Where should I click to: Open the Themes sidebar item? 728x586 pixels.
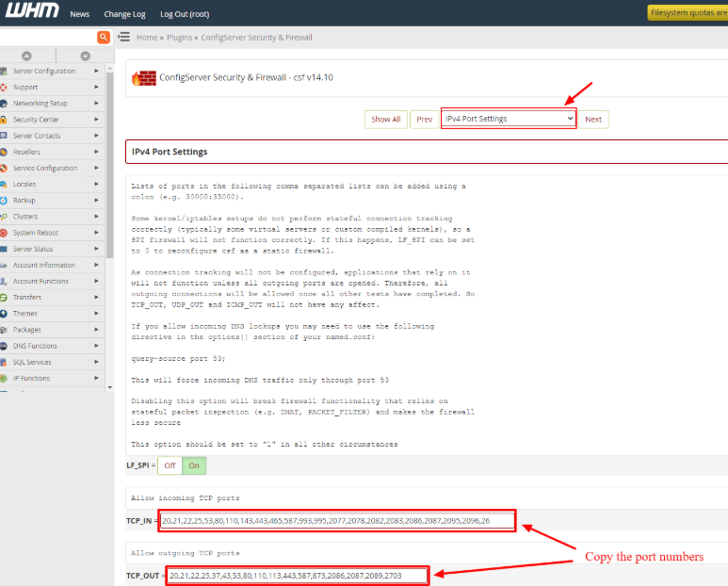(25, 314)
